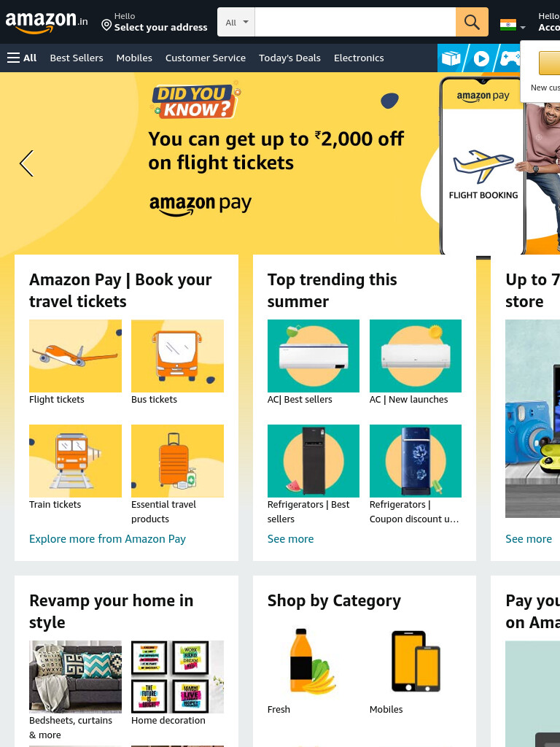Click into the search text field
The image size is (560, 747).
pyautogui.click(x=355, y=22)
